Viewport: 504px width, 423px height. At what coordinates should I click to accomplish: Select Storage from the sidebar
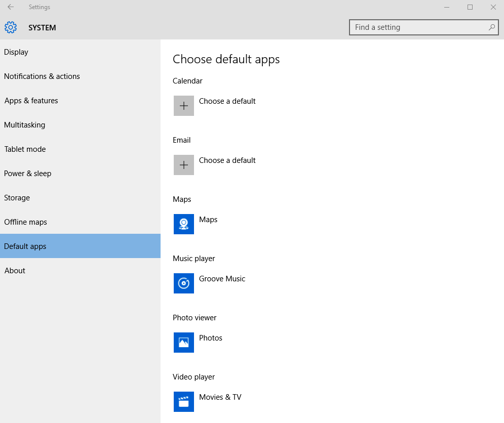click(17, 198)
